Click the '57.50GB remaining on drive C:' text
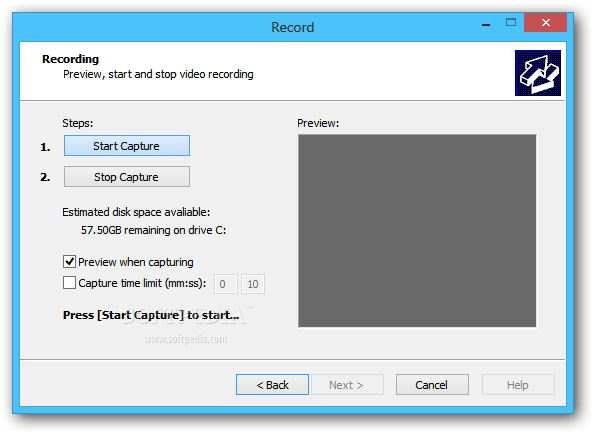Image resolution: width=594 pixels, height=434 pixels. click(x=153, y=230)
